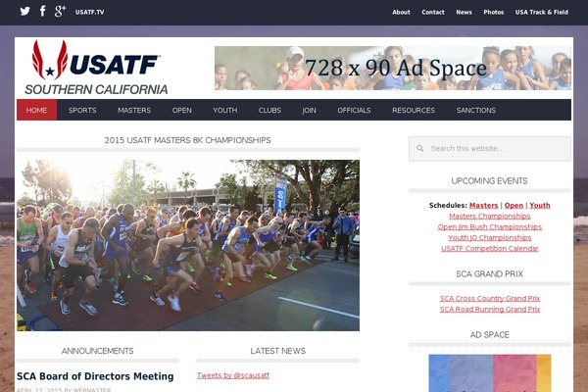
Task: Click the LATEST NEWS heading
Action: pyautogui.click(x=278, y=351)
